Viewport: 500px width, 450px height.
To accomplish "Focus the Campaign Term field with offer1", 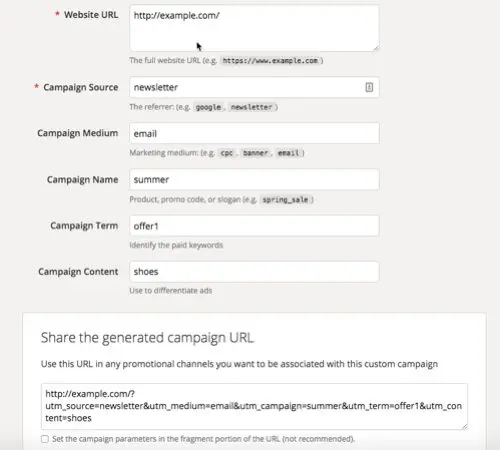I will (254, 226).
